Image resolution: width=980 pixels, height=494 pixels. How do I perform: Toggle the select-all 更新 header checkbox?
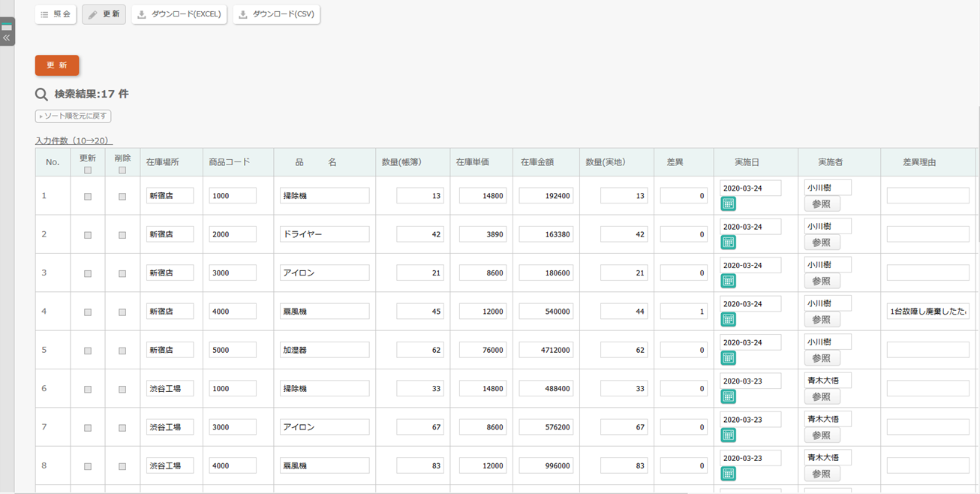coord(88,170)
